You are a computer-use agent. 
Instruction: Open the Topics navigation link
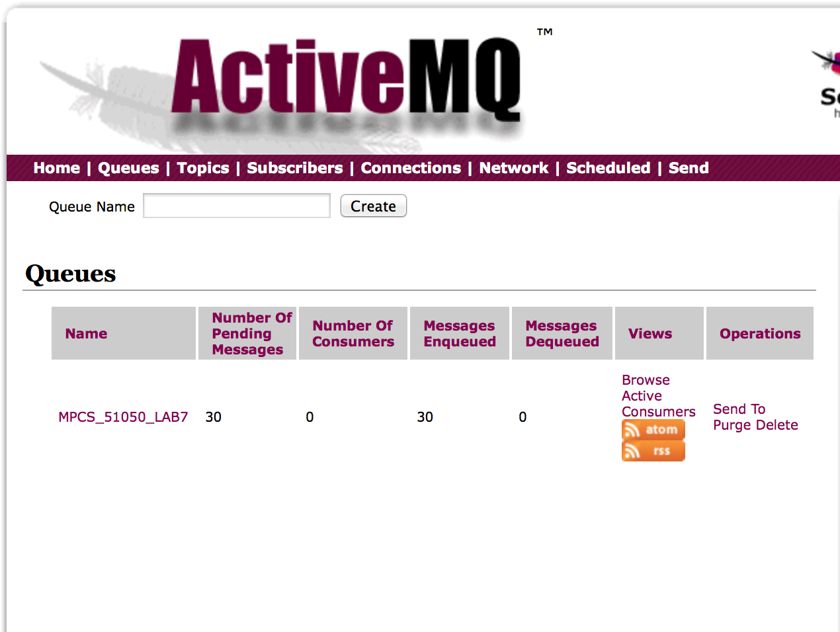point(203,168)
